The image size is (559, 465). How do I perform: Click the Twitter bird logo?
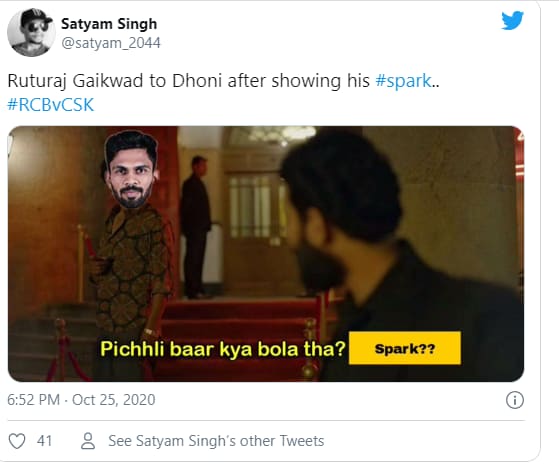click(512, 20)
